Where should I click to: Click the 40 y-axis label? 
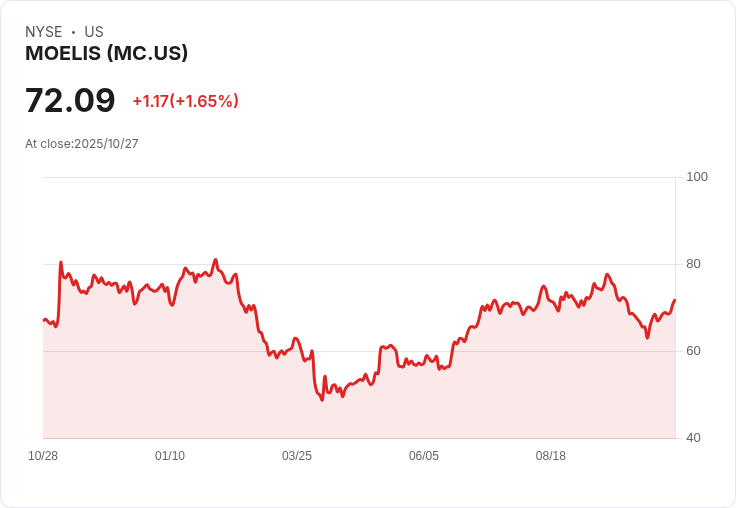tap(694, 438)
